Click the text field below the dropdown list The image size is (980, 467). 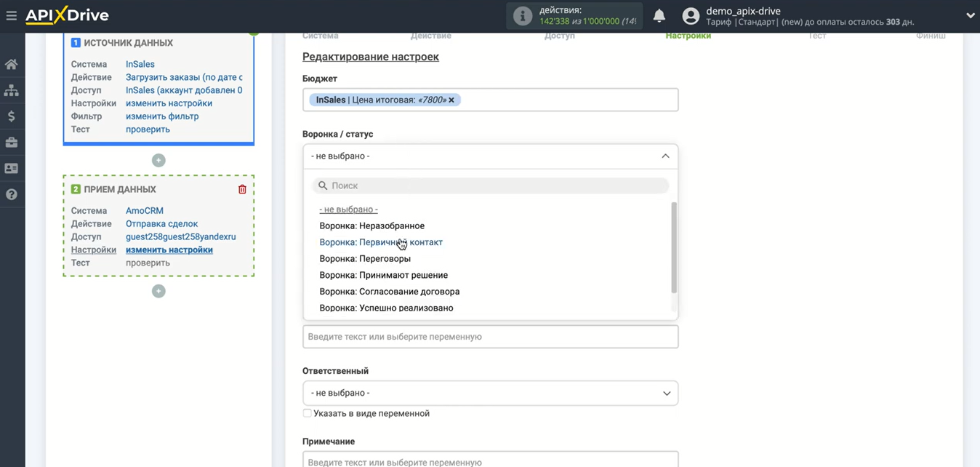490,337
